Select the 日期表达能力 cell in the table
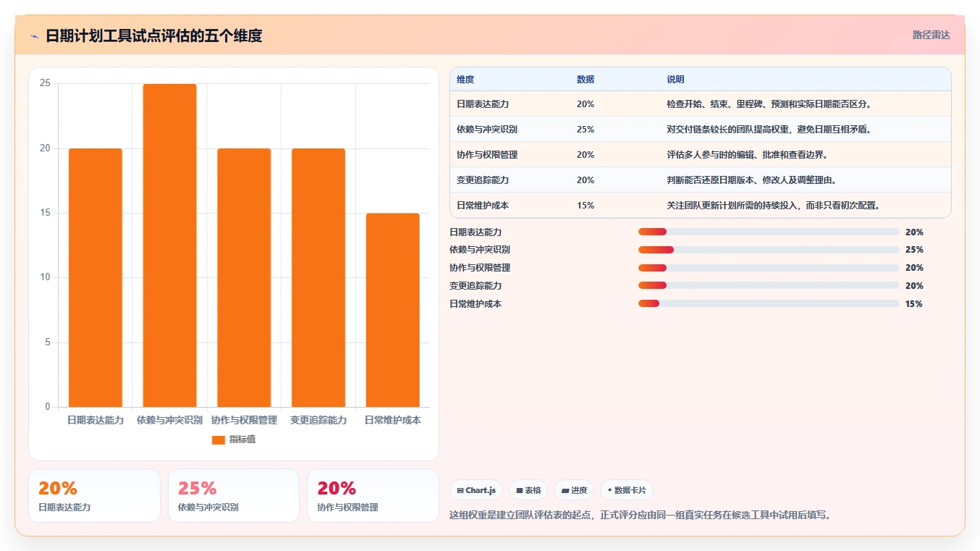Image resolution: width=980 pixels, height=551 pixels. point(510,104)
